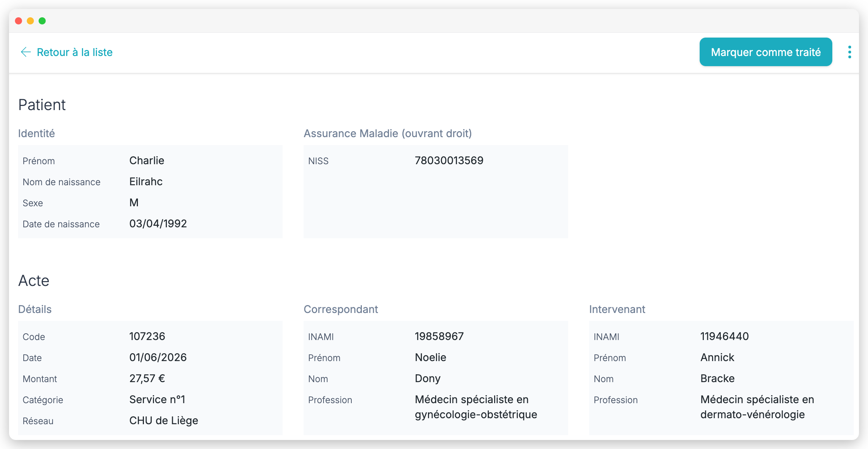
Task: Click the Identité subsection title
Action: 36,133
